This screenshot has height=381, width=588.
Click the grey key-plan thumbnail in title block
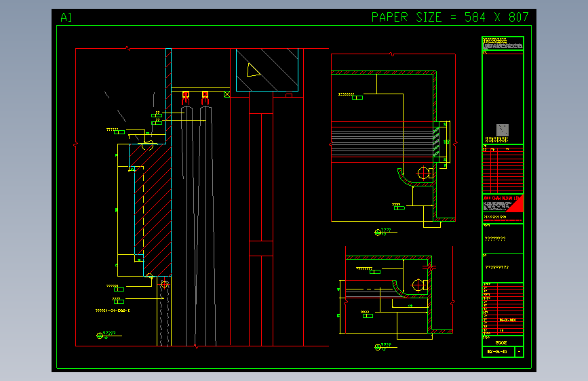point(503,129)
